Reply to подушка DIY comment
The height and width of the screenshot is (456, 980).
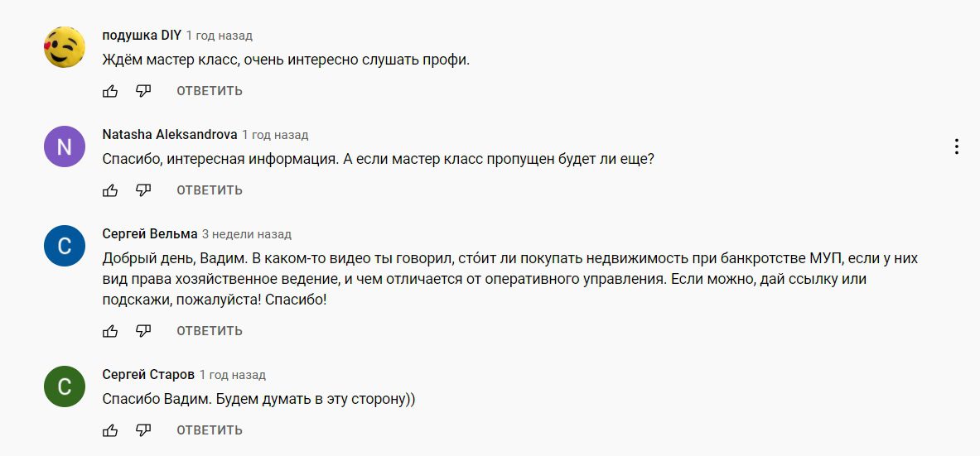[x=210, y=91]
